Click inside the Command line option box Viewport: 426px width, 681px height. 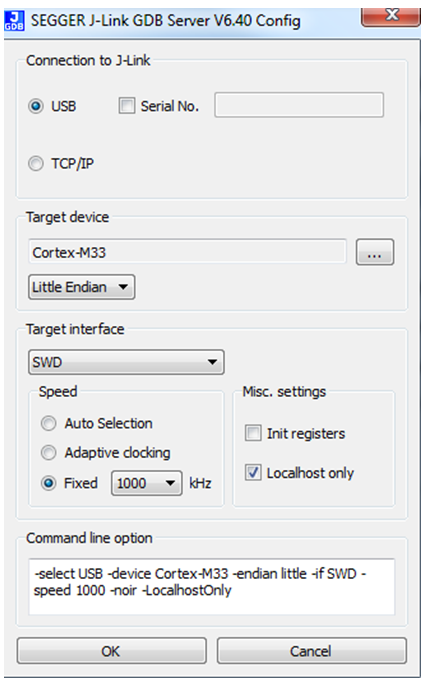(x=211, y=586)
